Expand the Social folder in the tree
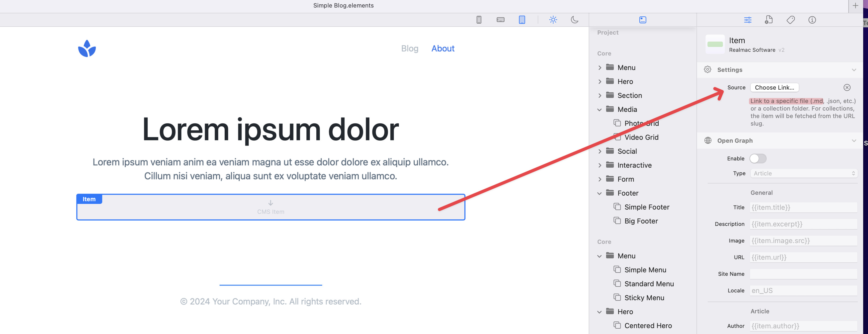This screenshot has height=334, width=868. click(x=599, y=152)
